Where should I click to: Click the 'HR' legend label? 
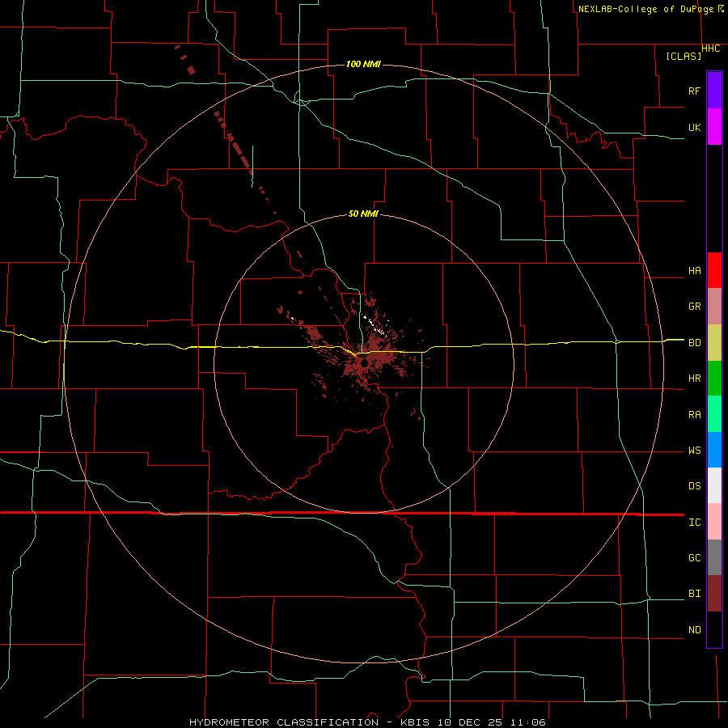[x=694, y=379]
